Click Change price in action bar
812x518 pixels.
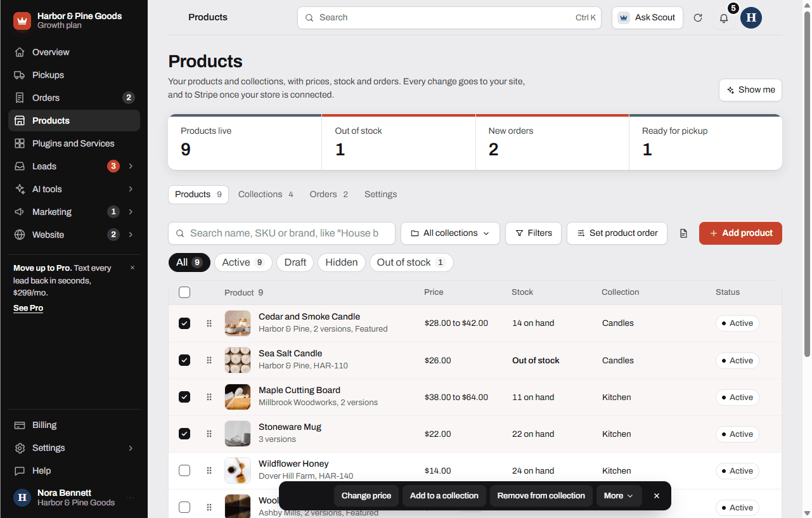click(x=366, y=496)
